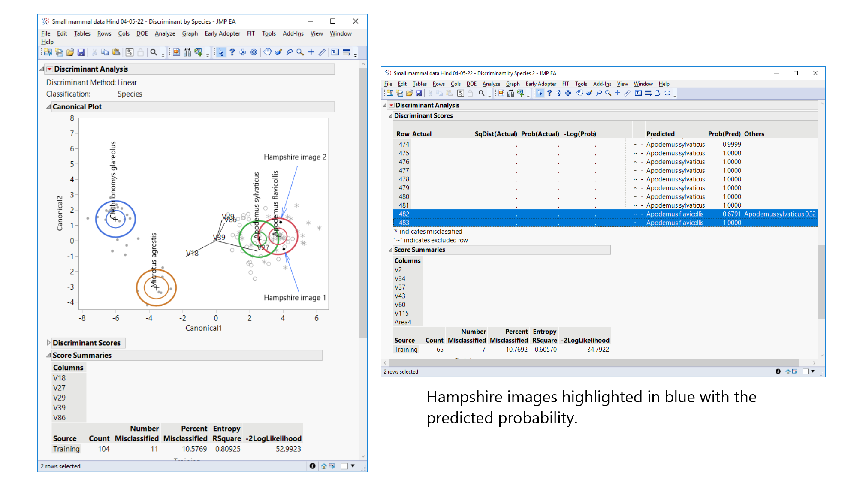Click New Data Table icon in left window
This screenshot has height=504, width=842.
[48, 52]
